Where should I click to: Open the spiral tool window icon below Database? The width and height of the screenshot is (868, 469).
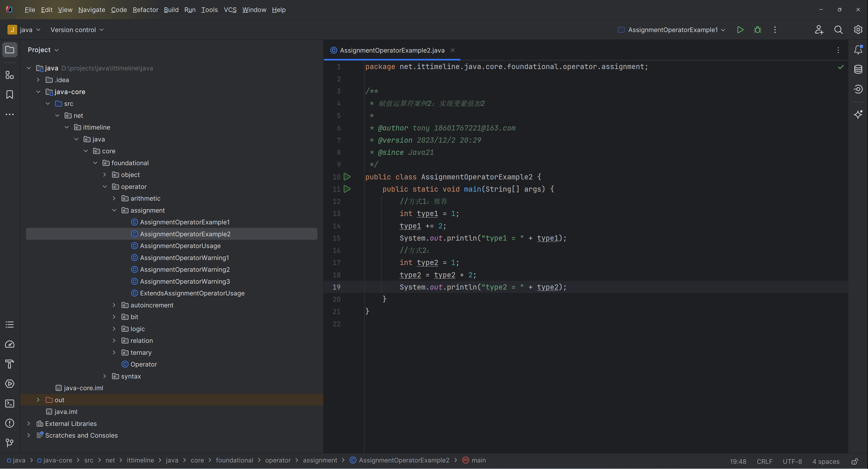(x=858, y=89)
